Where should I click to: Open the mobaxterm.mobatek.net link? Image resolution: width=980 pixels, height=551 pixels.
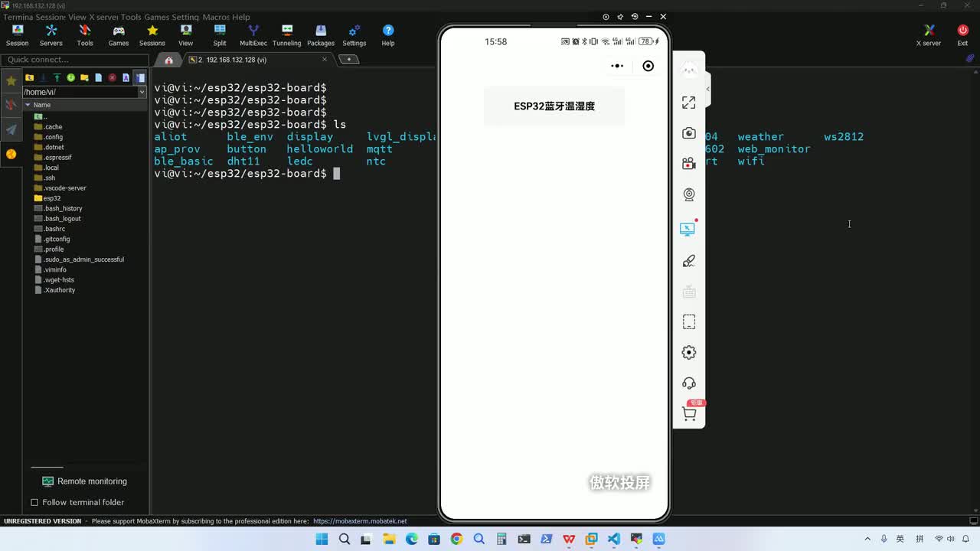[360, 521]
